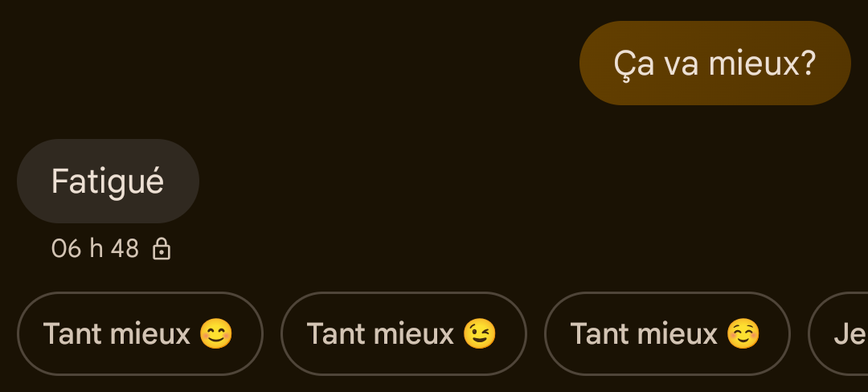
Task: Click the relaxed face emoji in third suggestion
Action: tap(743, 334)
